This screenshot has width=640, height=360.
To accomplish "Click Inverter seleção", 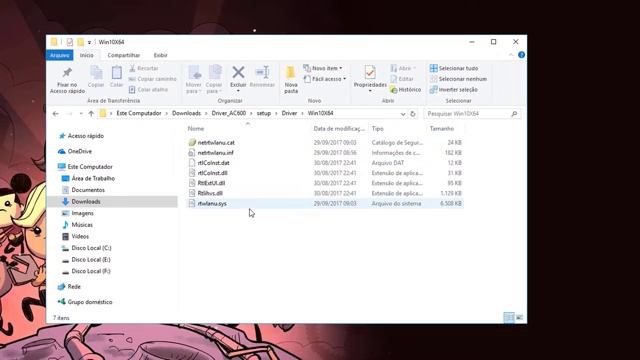I will point(454,90).
